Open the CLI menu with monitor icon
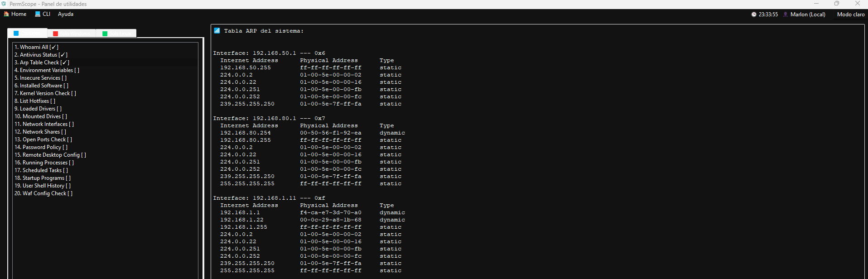The image size is (868, 279). pyautogui.click(x=43, y=14)
